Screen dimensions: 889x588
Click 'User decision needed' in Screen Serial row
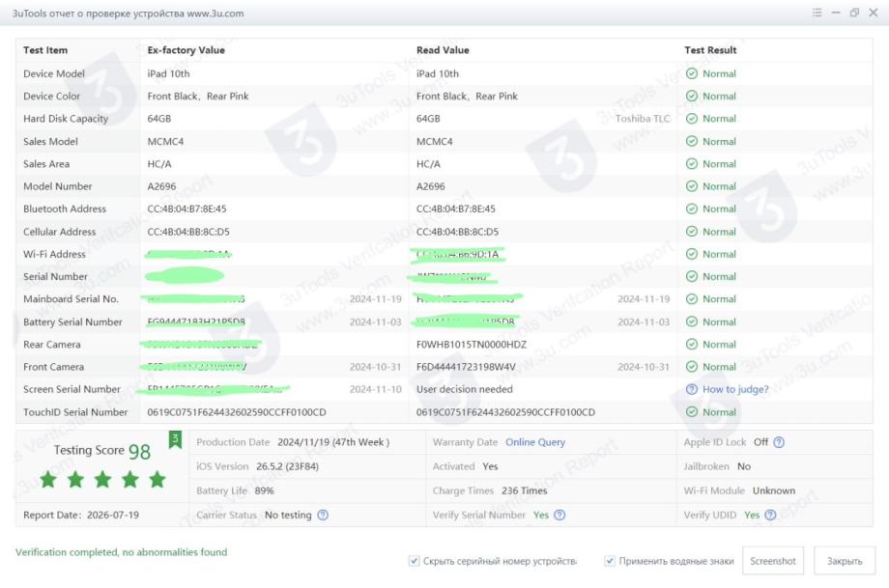pos(465,389)
